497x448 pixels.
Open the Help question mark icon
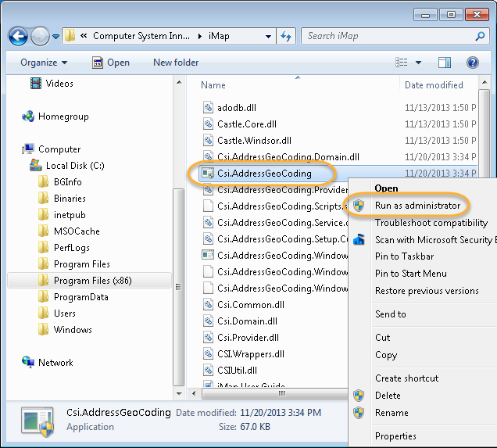472,63
